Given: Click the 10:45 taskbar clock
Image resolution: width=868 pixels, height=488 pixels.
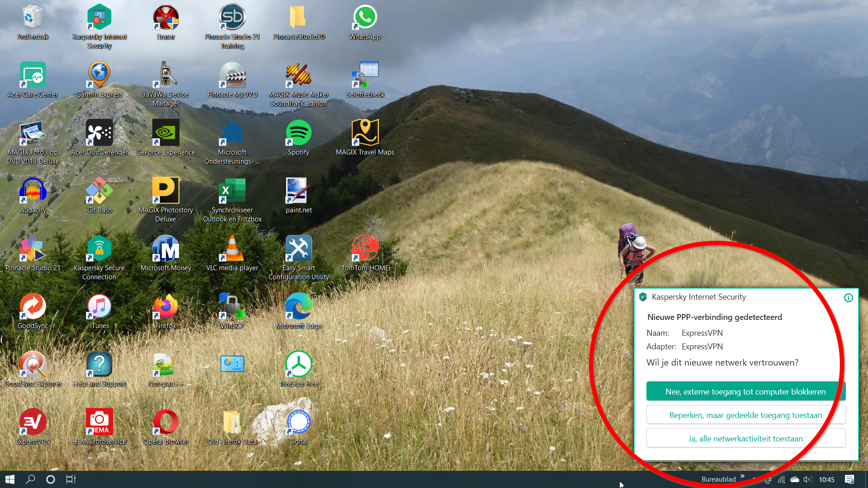Looking at the screenshot, I should [x=826, y=479].
